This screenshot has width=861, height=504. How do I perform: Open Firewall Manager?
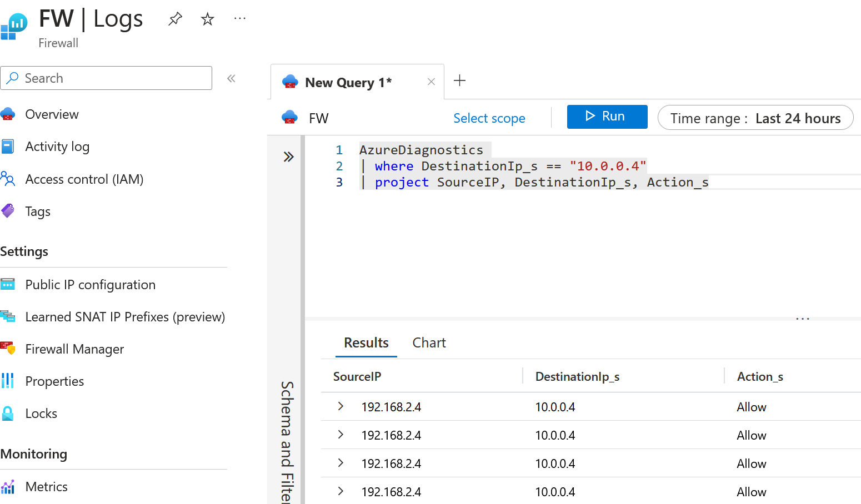[x=74, y=349]
